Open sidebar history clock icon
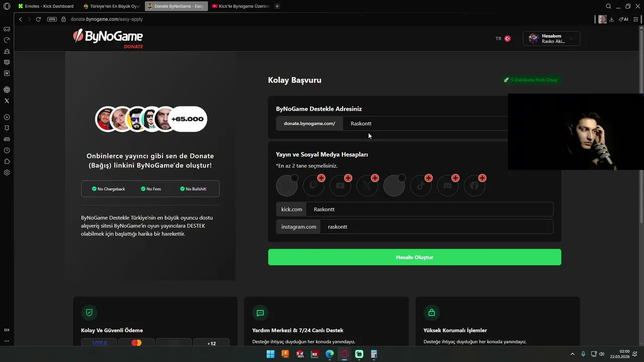This screenshot has height=362, width=644. (7, 150)
